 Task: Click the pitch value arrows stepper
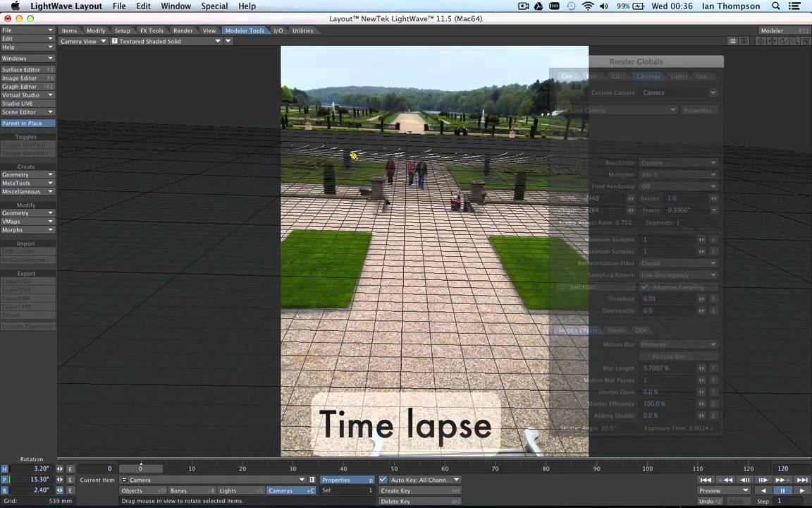point(59,480)
